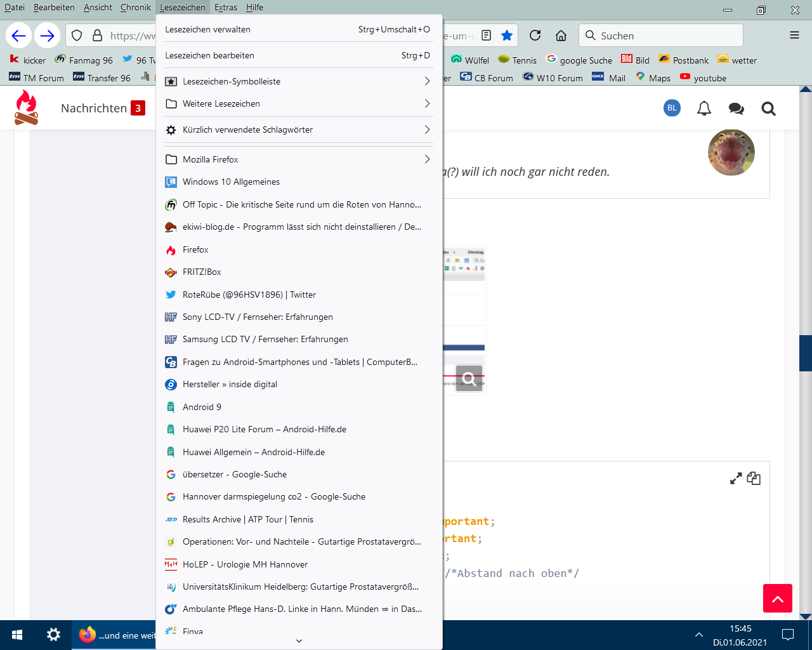The image size is (812, 650).
Task: Open Windows Settings from the taskbar
Action: (54, 635)
